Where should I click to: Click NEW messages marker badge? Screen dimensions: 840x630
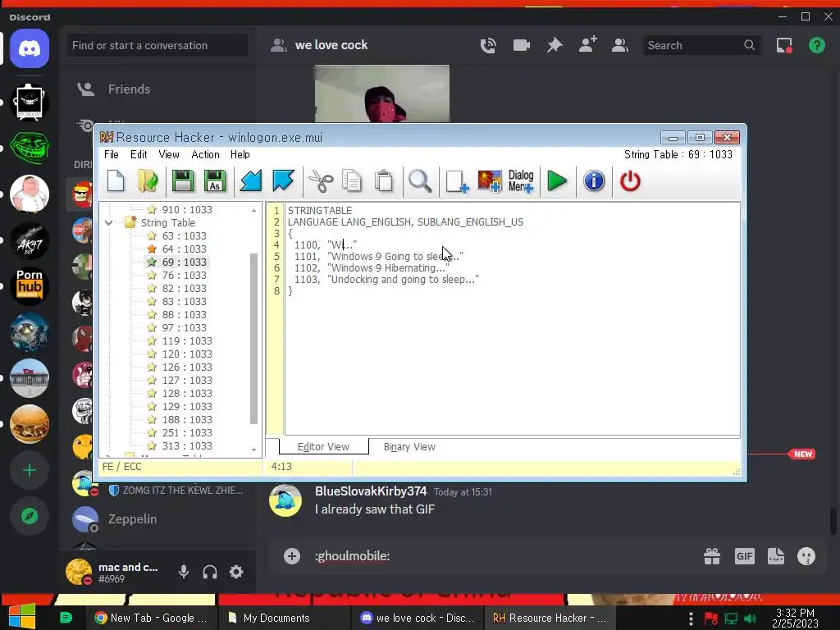(802, 454)
